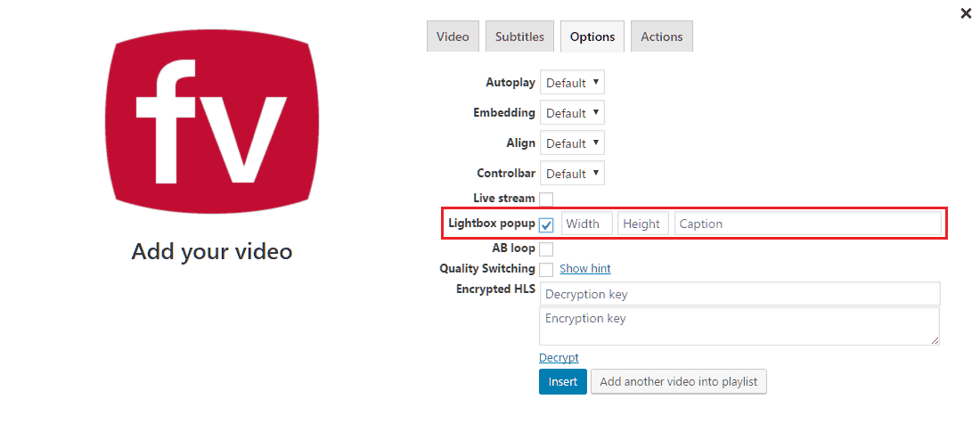980x448 pixels.
Task: Click the Show hint link
Action: [585, 269]
